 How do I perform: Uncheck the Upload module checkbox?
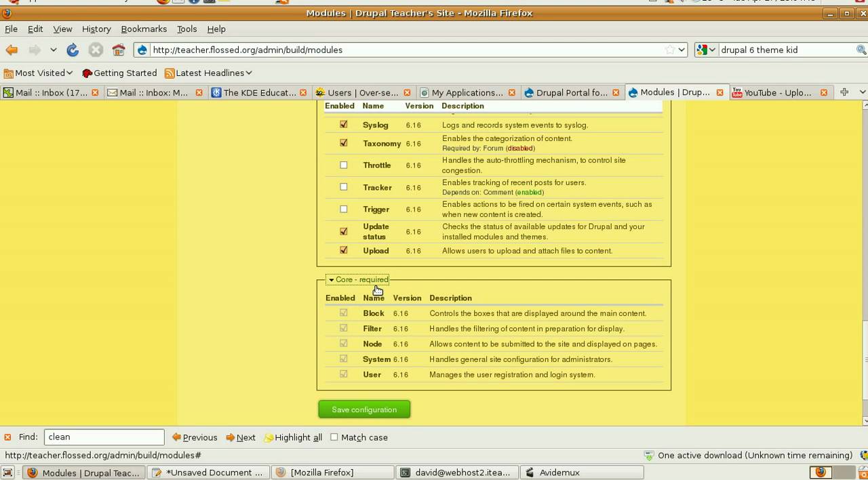[x=344, y=250]
